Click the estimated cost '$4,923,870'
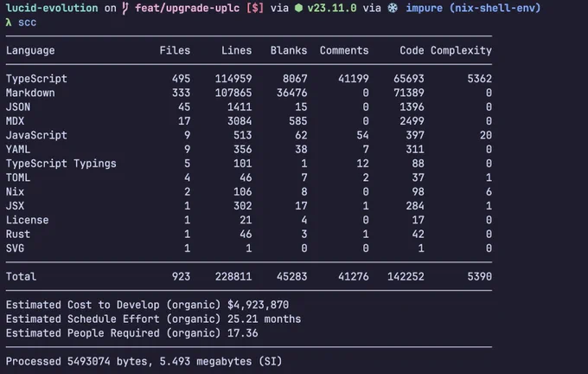 coord(258,305)
